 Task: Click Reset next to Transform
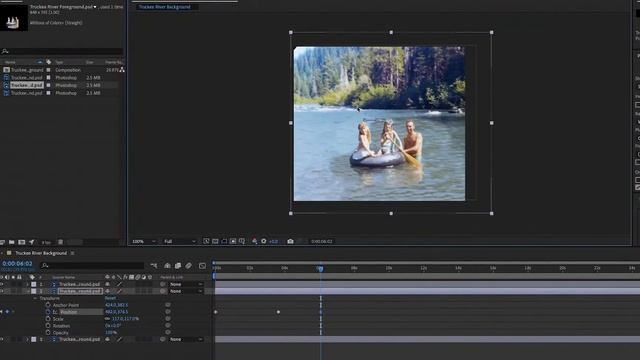pyautogui.click(x=110, y=298)
